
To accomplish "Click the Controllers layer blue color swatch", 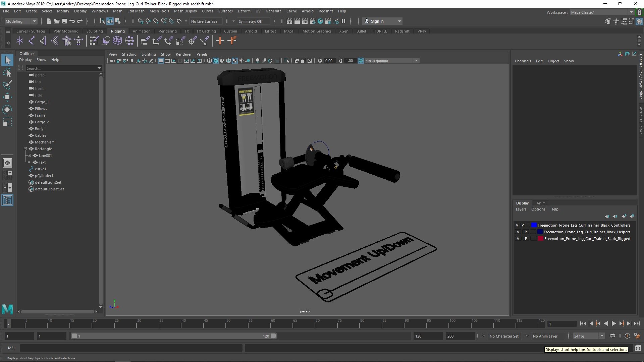I will pyautogui.click(x=534, y=225).
